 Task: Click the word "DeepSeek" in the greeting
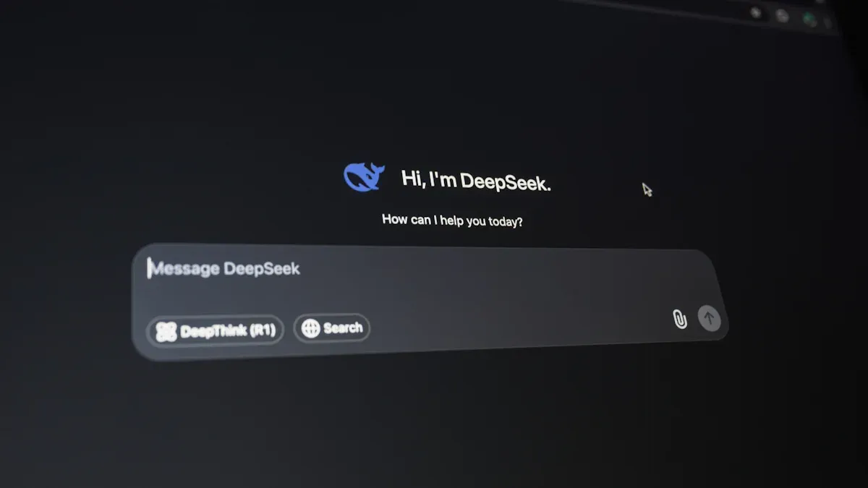505,181
